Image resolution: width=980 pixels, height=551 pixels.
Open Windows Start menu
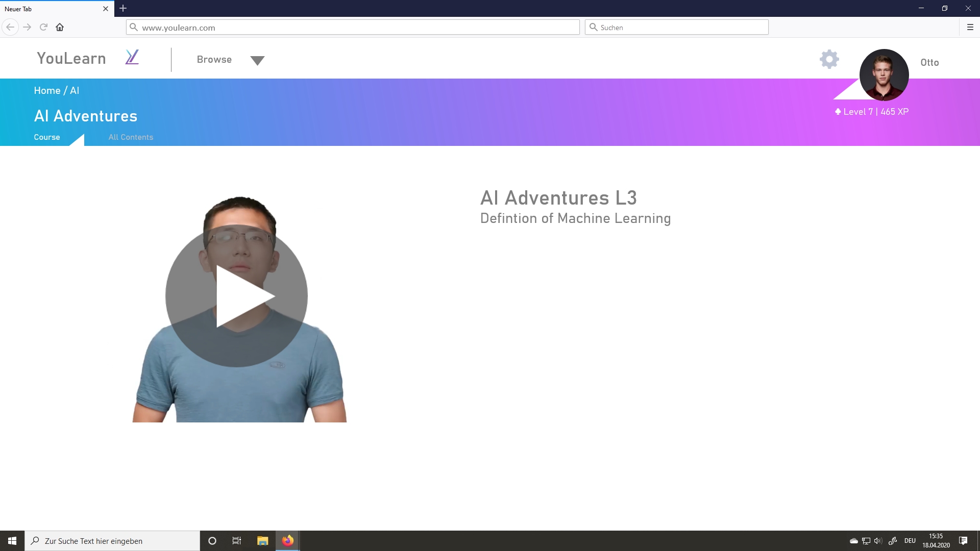(x=12, y=541)
